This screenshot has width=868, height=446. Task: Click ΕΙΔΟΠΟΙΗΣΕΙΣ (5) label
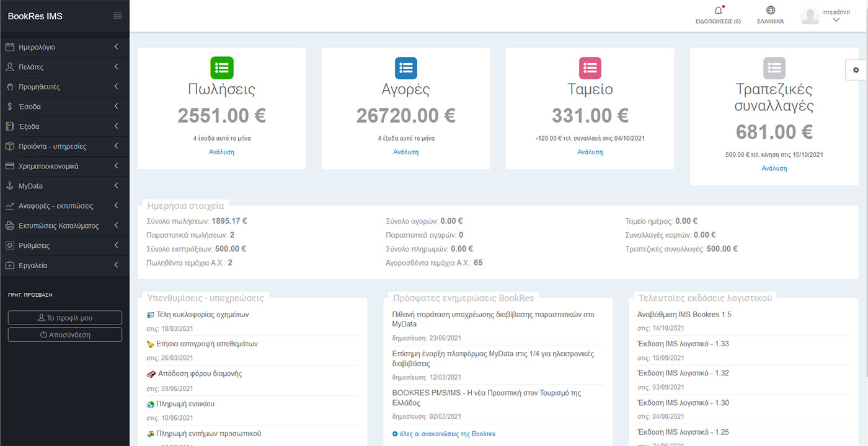click(x=718, y=21)
